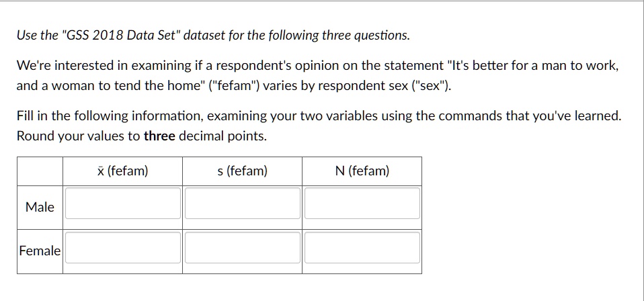
Task: Click the italic "following three questions" text
Action: 339,36
